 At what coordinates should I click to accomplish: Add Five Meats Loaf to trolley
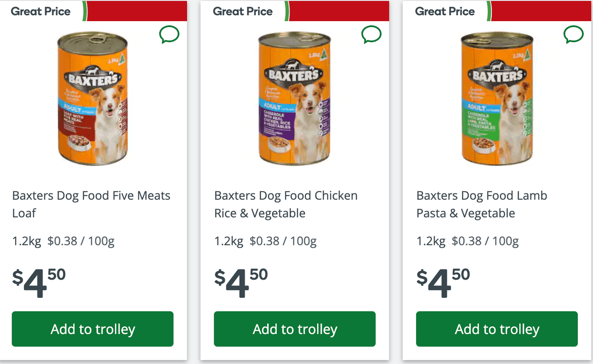(92, 329)
